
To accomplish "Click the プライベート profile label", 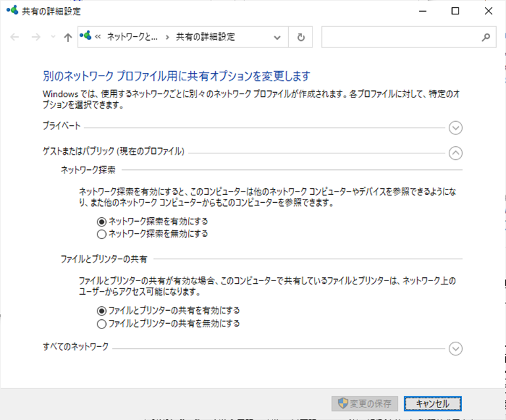I will click(62, 126).
